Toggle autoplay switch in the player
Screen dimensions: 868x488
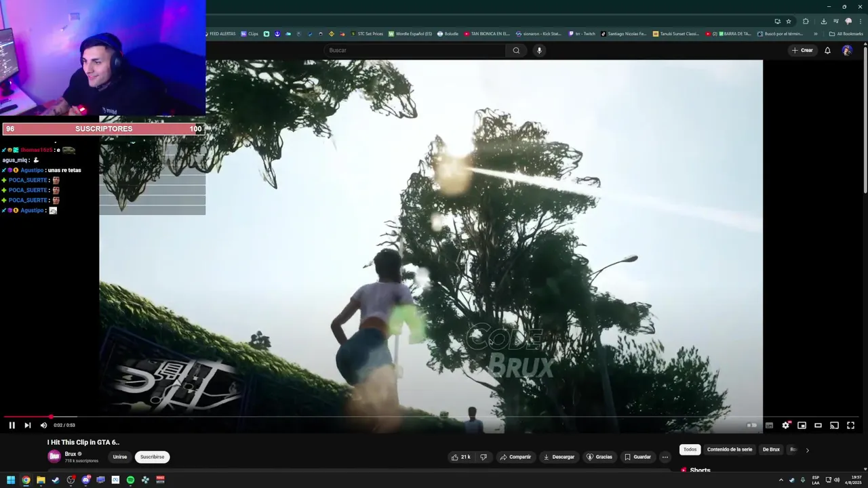click(752, 425)
